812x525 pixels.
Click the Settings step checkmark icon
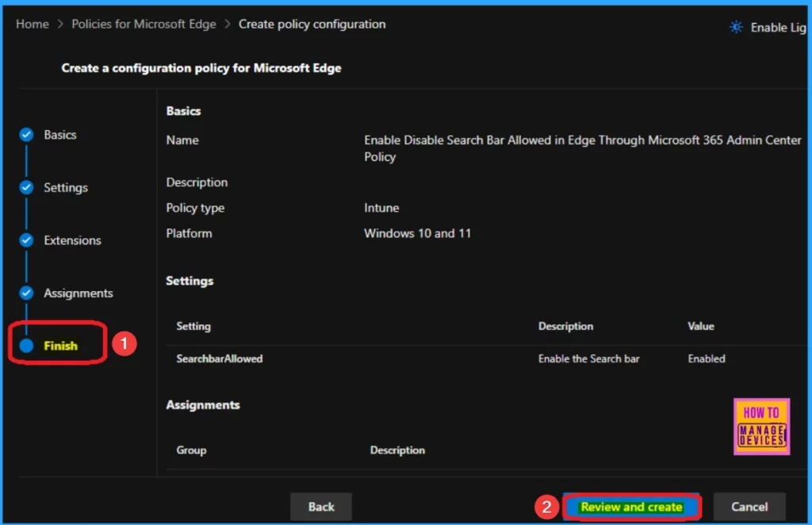point(26,187)
